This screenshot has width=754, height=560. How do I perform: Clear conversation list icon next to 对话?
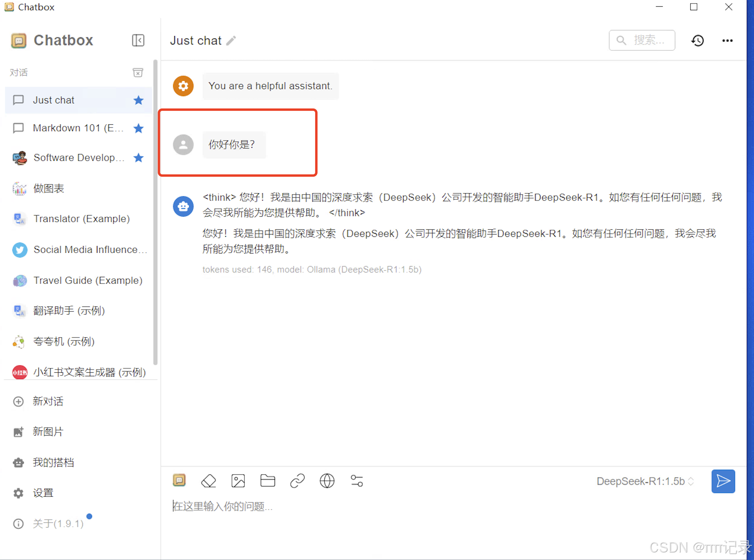pyautogui.click(x=138, y=72)
